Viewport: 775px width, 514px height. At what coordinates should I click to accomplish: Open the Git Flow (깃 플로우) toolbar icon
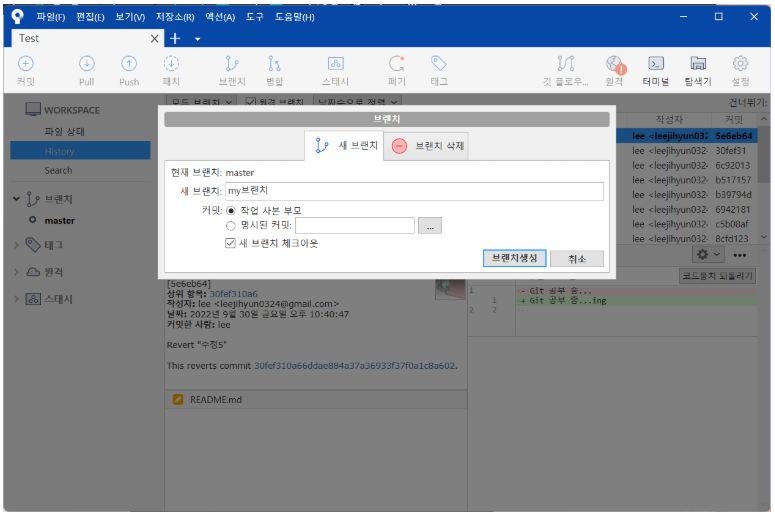566,64
